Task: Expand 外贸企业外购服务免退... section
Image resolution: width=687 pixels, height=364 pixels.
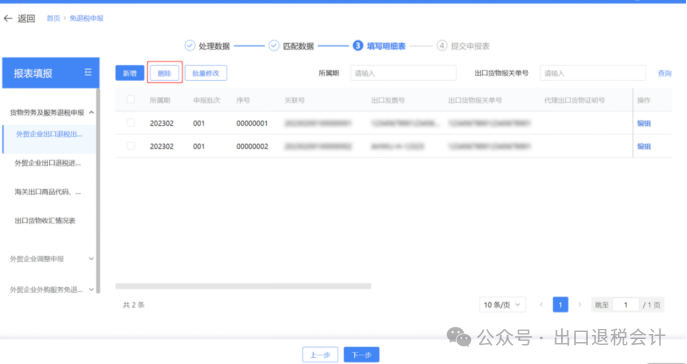Action: [91, 290]
